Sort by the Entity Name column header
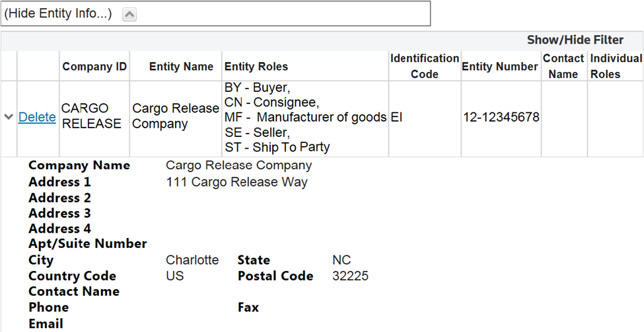The image size is (644, 332). [x=181, y=66]
